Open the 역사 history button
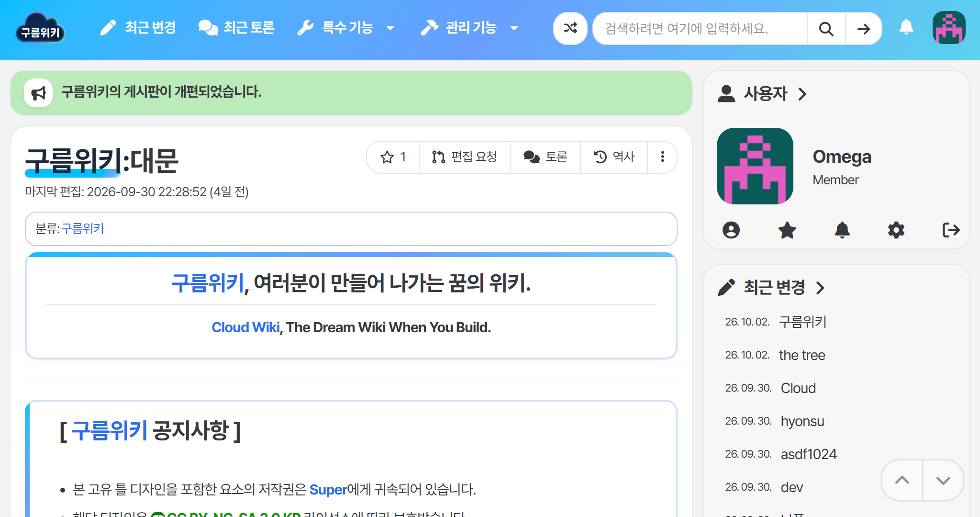This screenshot has width=980, height=517. pos(614,157)
